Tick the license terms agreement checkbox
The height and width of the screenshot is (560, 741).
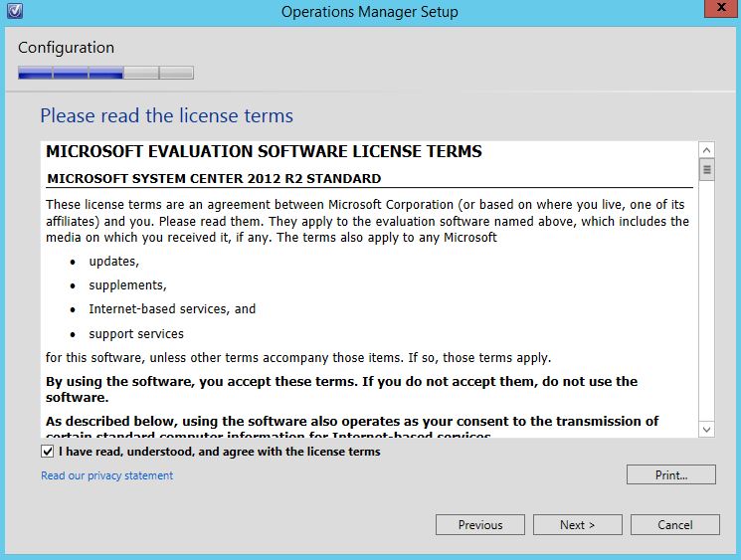point(48,452)
